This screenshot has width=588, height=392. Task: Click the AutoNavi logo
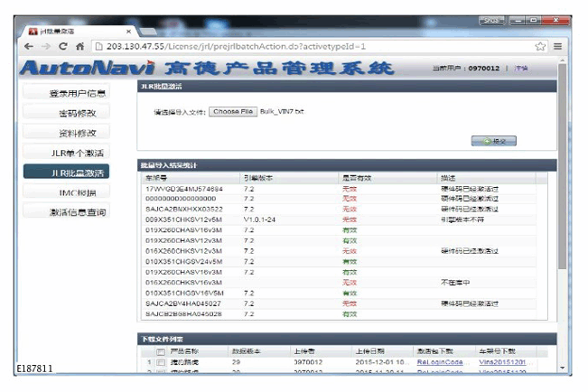(x=87, y=68)
